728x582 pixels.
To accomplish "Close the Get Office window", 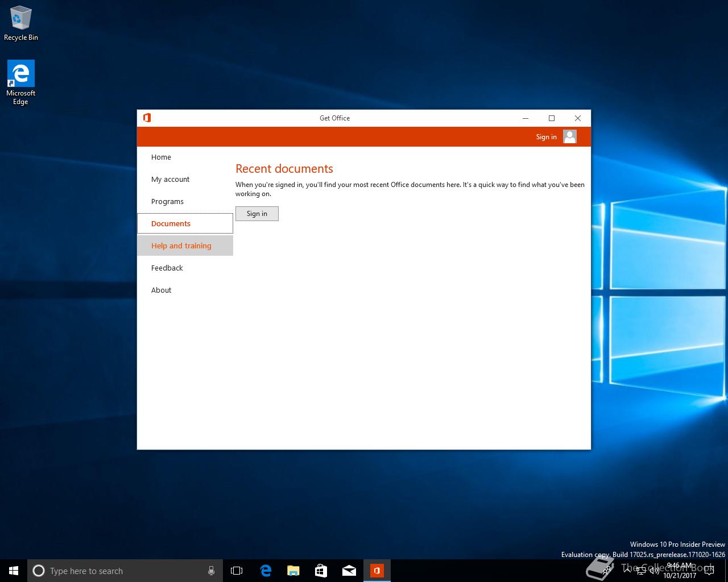I will tap(578, 118).
